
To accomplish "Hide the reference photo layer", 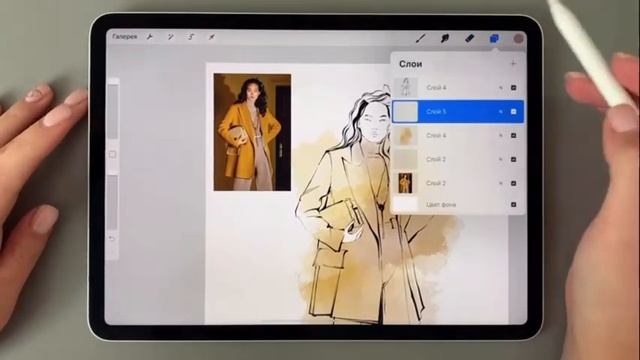I will (513, 183).
